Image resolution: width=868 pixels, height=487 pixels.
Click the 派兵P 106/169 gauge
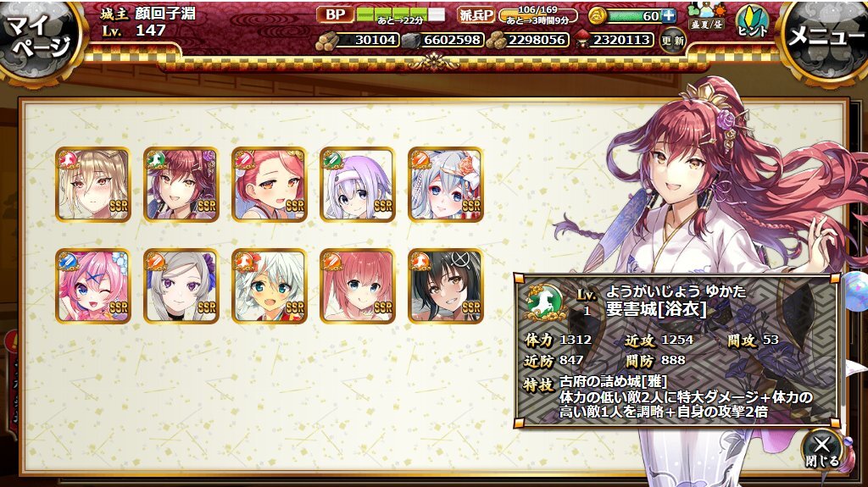537,15
